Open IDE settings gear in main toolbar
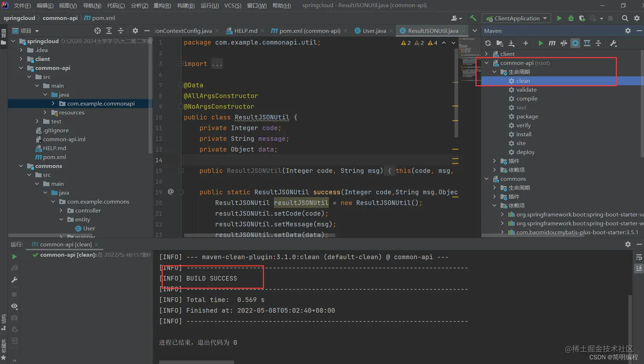The width and height of the screenshot is (644, 364). point(637,18)
